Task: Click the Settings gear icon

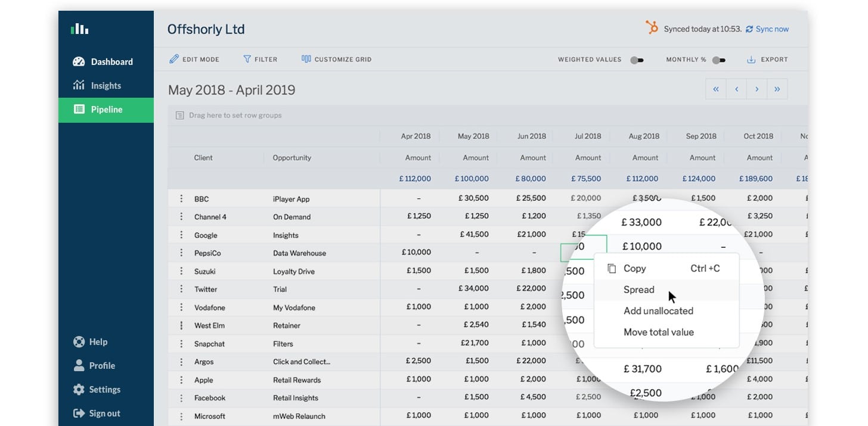Action: coord(79,390)
